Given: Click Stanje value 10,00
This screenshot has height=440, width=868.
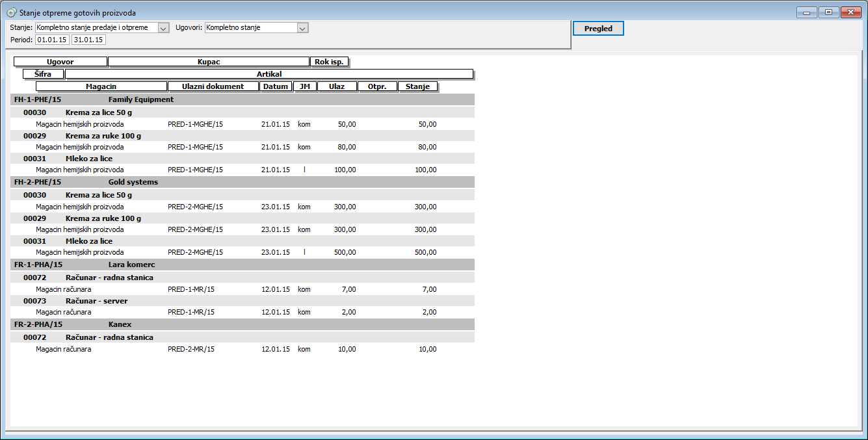Looking at the screenshot, I should pyautogui.click(x=428, y=349).
